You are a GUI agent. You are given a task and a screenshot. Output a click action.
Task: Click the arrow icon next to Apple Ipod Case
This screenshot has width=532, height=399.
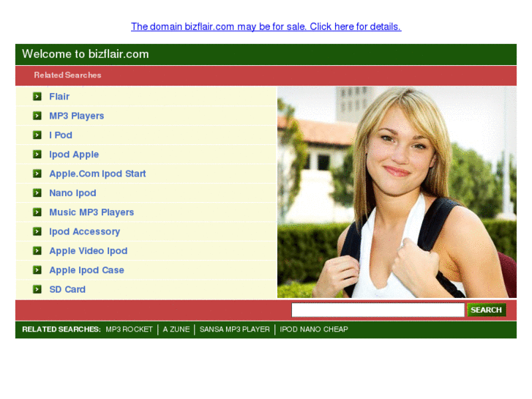pyautogui.click(x=37, y=270)
